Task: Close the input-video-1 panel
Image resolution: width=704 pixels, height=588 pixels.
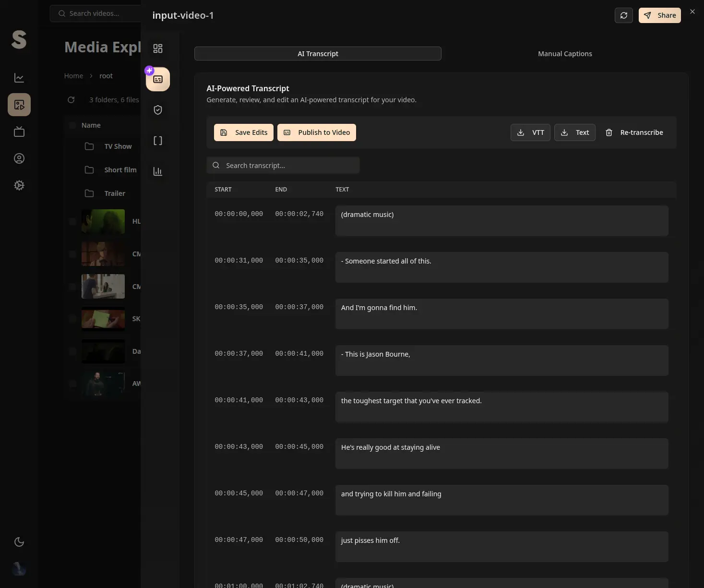Action: [x=692, y=12]
